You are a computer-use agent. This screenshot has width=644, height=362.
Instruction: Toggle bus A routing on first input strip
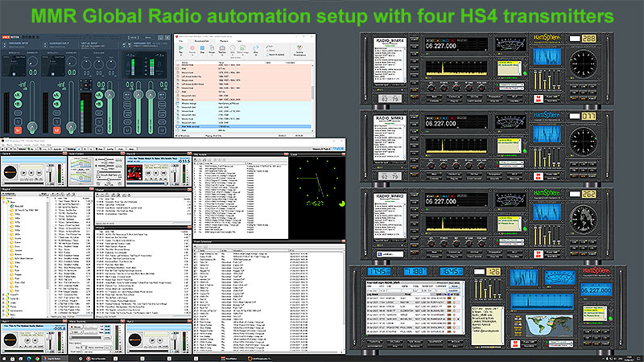click(x=18, y=95)
